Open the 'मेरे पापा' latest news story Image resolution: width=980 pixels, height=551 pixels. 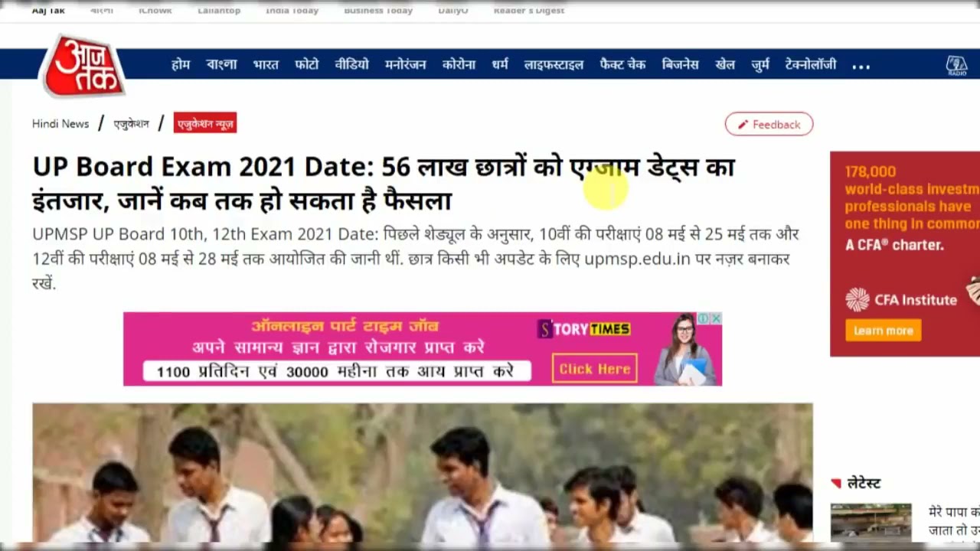[x=954, y=520]
